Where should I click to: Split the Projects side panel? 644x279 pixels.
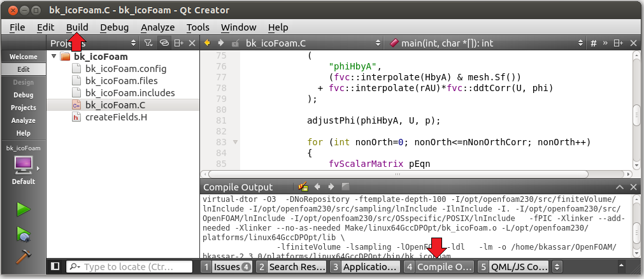point(178,43)
